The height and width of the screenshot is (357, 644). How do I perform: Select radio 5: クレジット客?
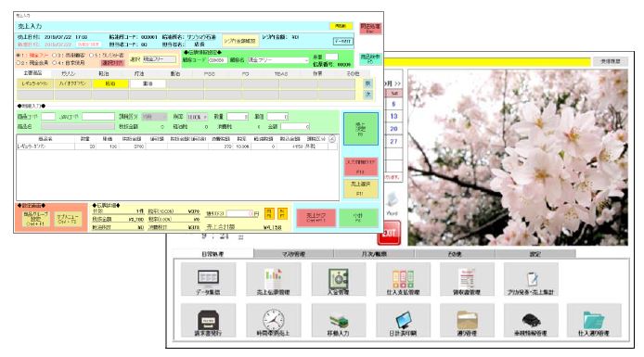click(91, 56)
